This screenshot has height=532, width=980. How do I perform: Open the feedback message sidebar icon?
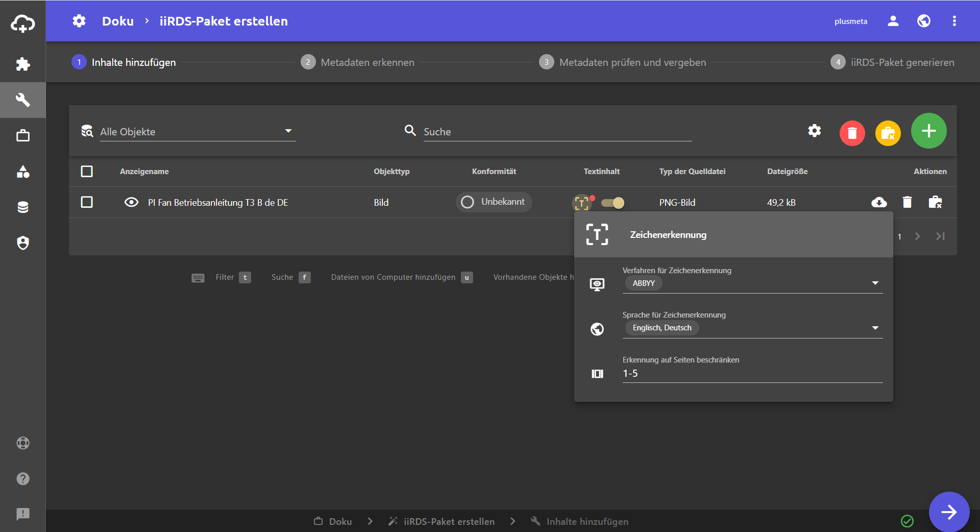[23, 514]
